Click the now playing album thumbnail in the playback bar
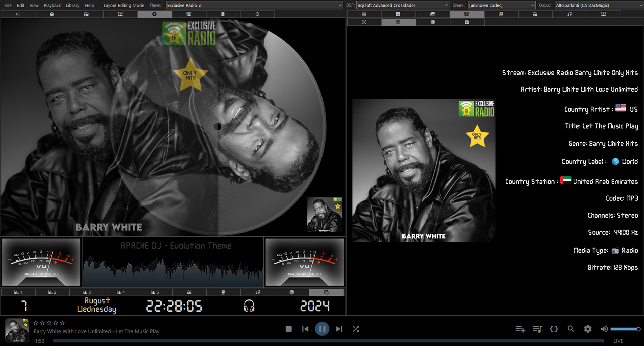The width and height of the screenshot is (644, 346). coord(17,330)
